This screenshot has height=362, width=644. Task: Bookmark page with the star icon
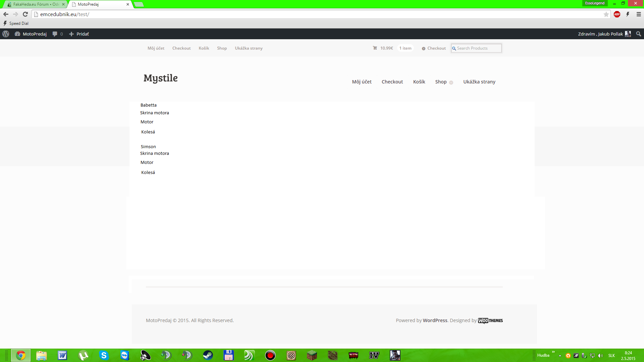[x=606, y=14]
